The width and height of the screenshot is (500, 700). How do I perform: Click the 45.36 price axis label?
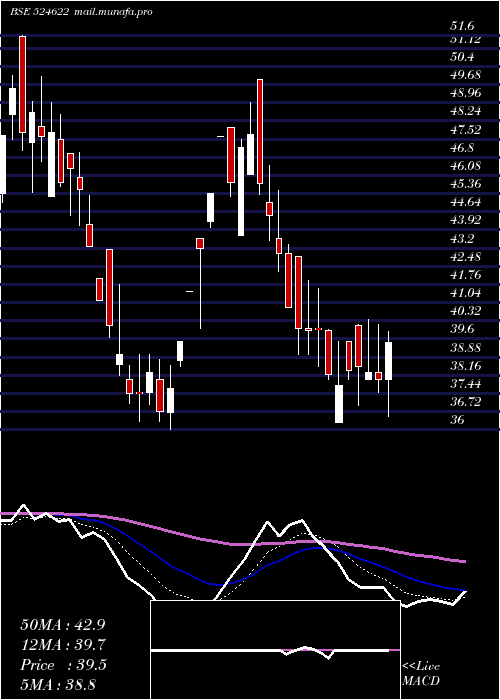point(465,184)
